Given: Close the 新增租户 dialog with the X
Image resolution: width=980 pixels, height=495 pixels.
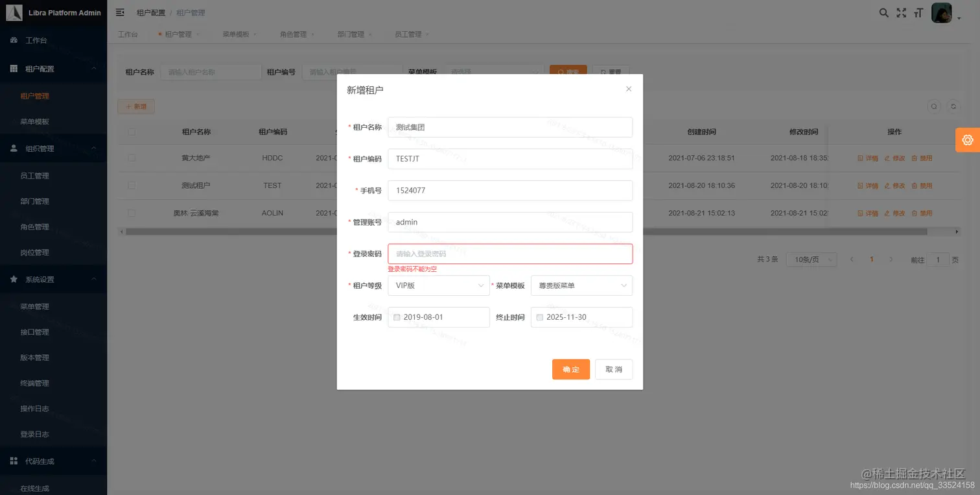Looking at the screenshot, I should point(629,89).
